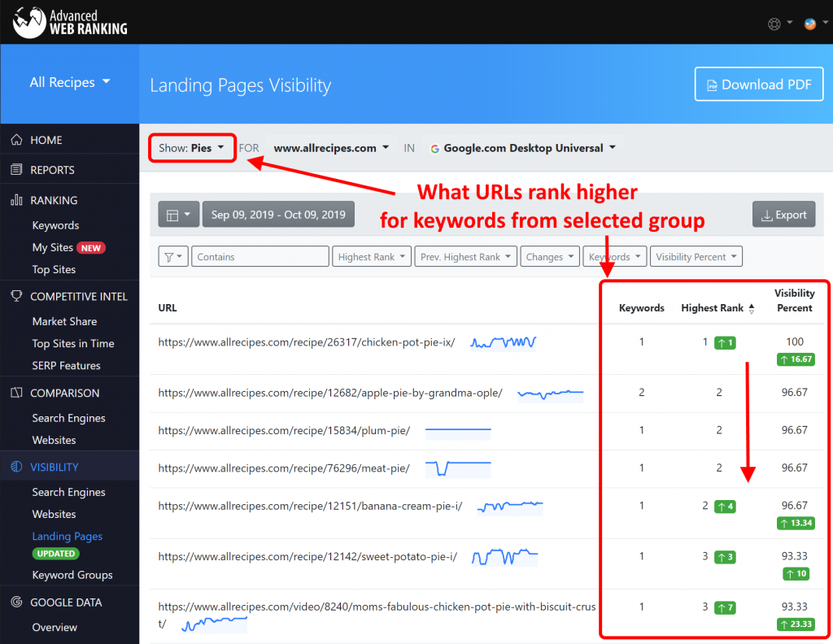Open the meat-pie URL link
This screenshot has height=644, width=833.
(284, 468)
